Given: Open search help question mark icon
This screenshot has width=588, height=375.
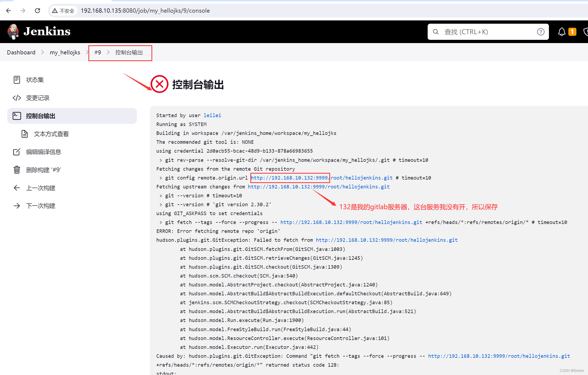Looking at the screenshot, I should 541,32.
